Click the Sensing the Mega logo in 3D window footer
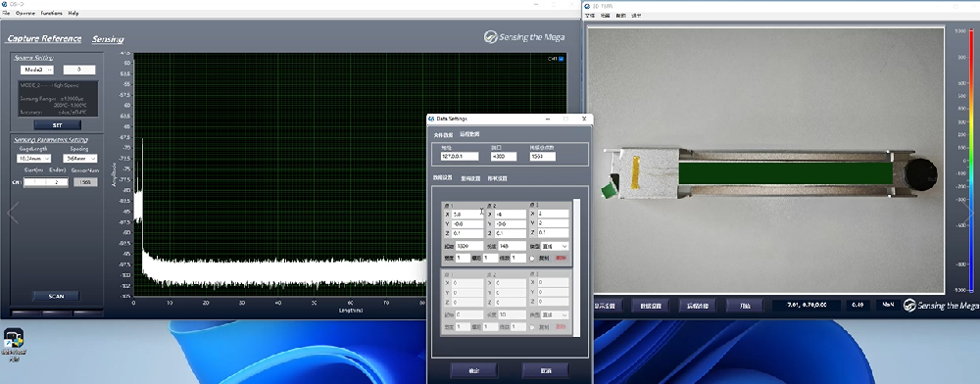The image size is (980, 384). click(x=940, y=306)
